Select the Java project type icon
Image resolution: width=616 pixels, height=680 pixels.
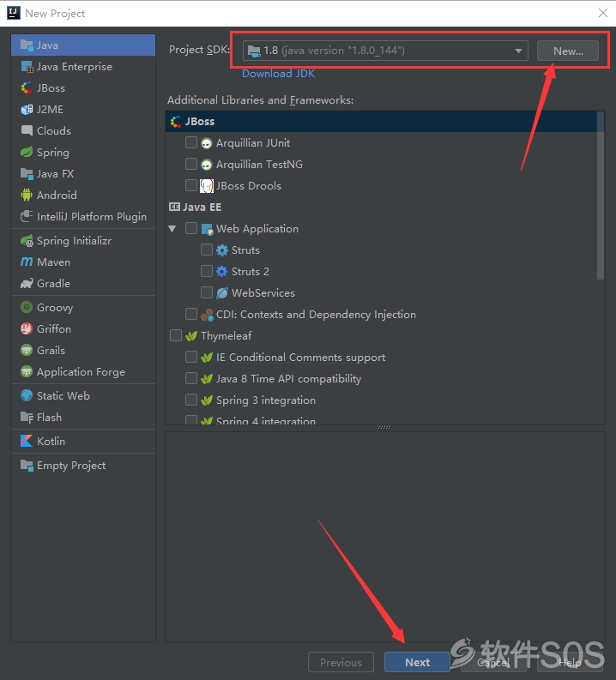coord(27,45)
